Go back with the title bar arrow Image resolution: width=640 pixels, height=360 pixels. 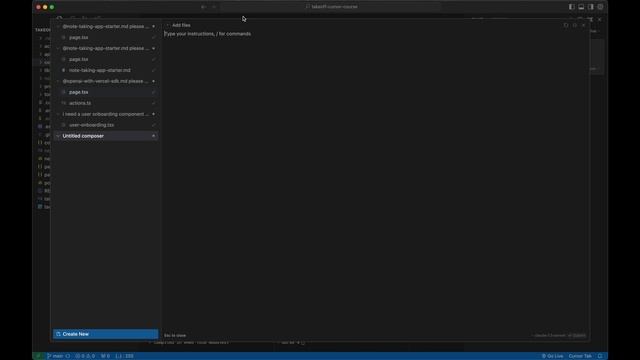(x=203, y=7)
